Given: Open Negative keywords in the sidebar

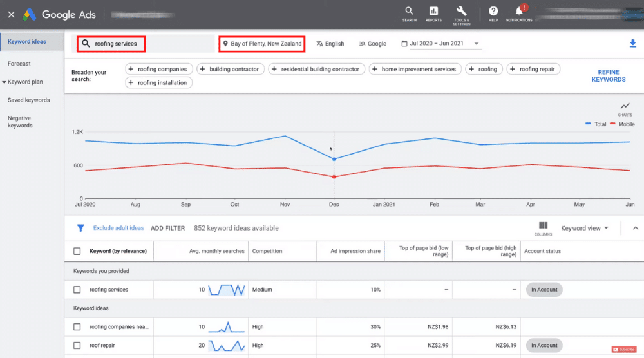Looking at the screenshot, I should [20, 122].
